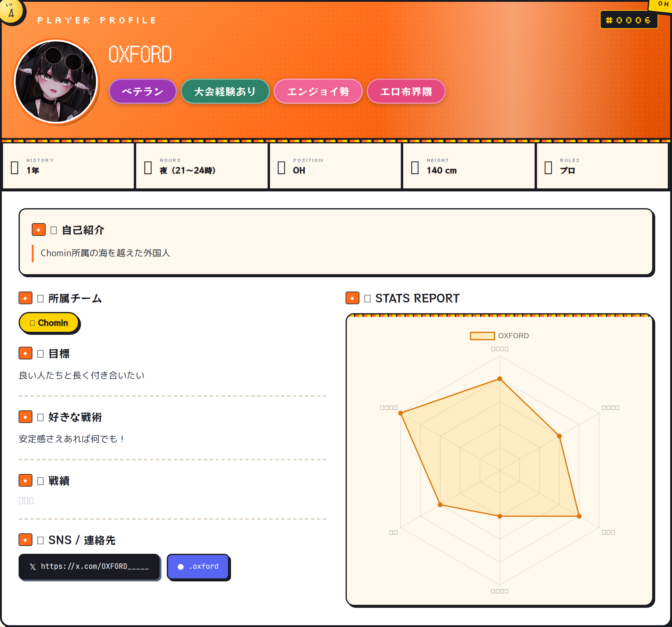Click the orange icon beside 目標 heading
Viewport: 672px width, 627px height.
coord(25,353)
